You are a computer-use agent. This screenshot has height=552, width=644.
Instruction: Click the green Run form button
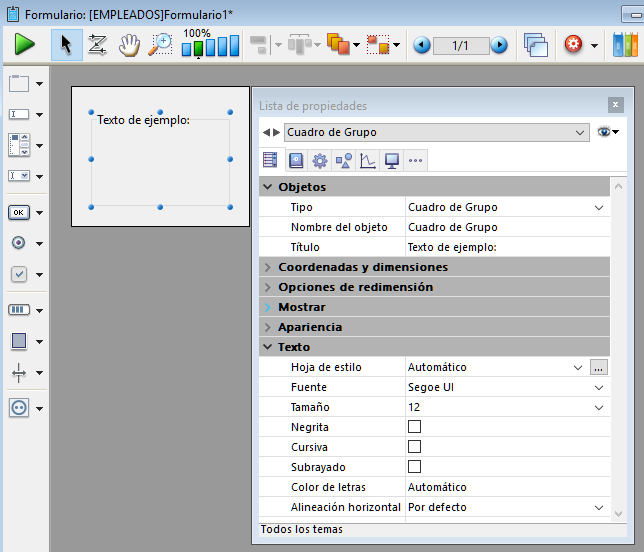[x=25, y=45]
